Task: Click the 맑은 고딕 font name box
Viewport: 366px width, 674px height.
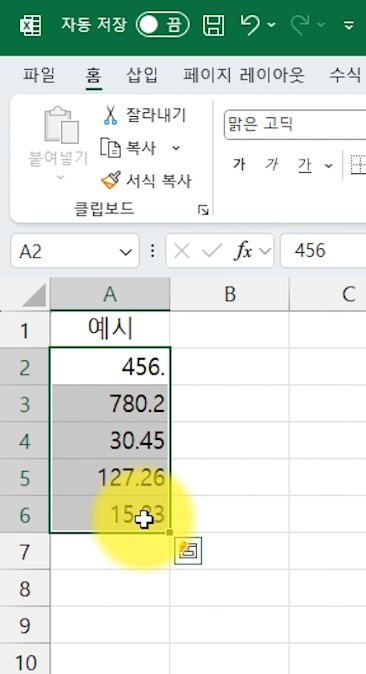Action: coord(295,125)
